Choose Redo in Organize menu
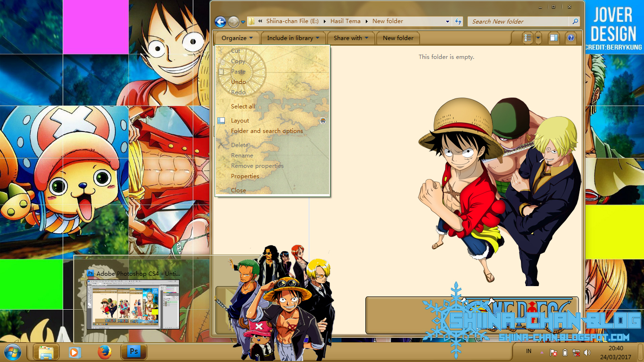Image resolution: width=644 pixels, height=362 pixels. pyautogui.click(x=273, y=92)
